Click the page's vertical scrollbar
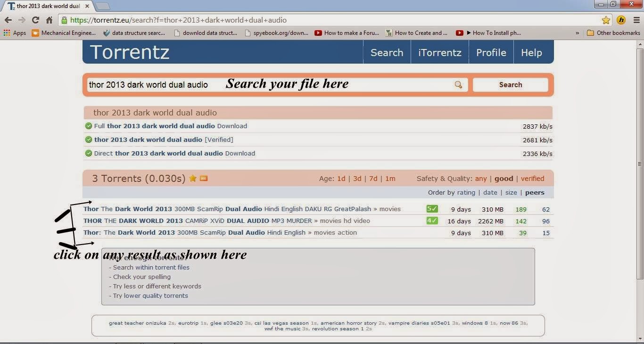644x344 pixels. pos(640,164)
